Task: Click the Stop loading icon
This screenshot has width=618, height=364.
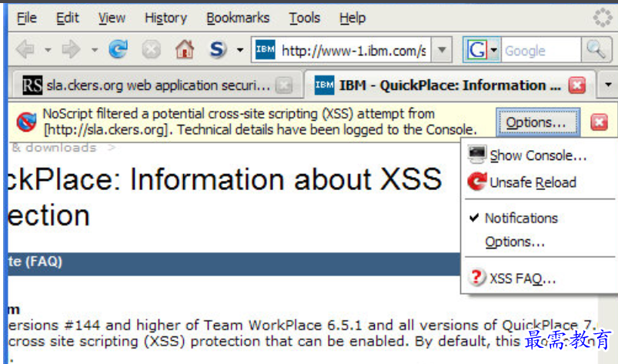Action: (152, 49)
